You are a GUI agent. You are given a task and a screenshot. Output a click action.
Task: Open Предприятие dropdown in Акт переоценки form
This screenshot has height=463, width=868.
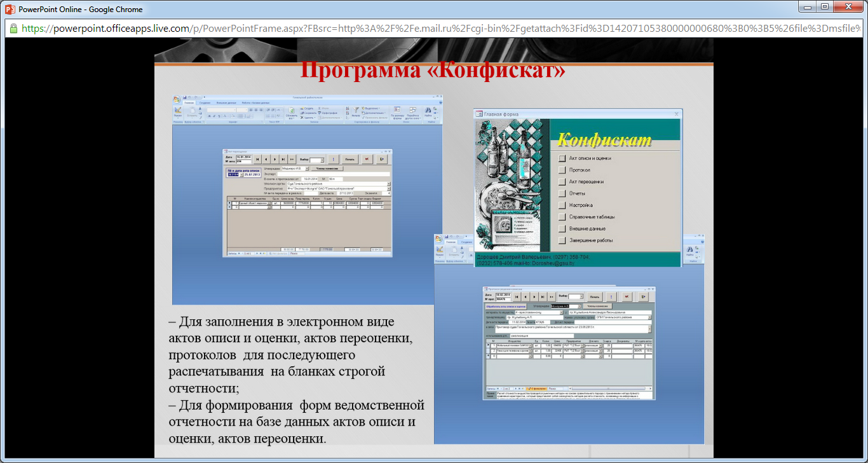389,189
